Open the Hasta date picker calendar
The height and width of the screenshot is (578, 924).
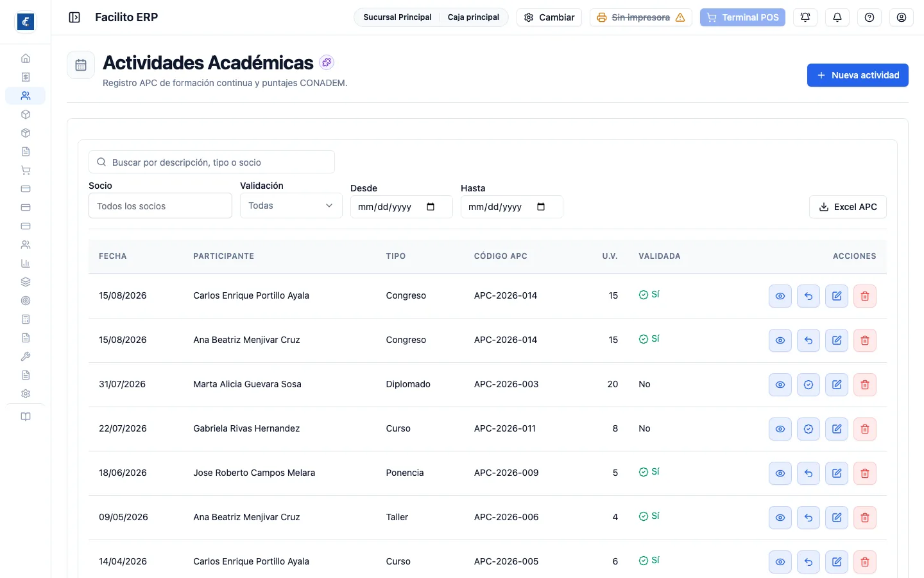[541, 207]
